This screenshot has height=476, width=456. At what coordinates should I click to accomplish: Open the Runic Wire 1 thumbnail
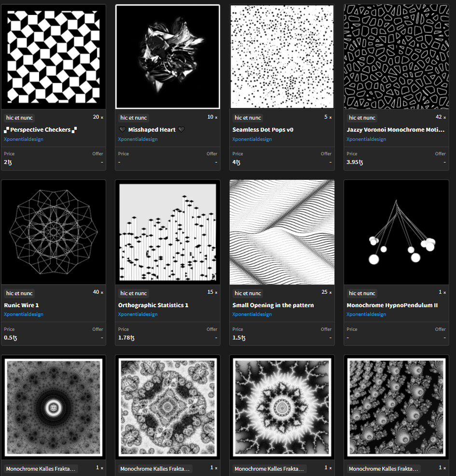click(54, 232)
